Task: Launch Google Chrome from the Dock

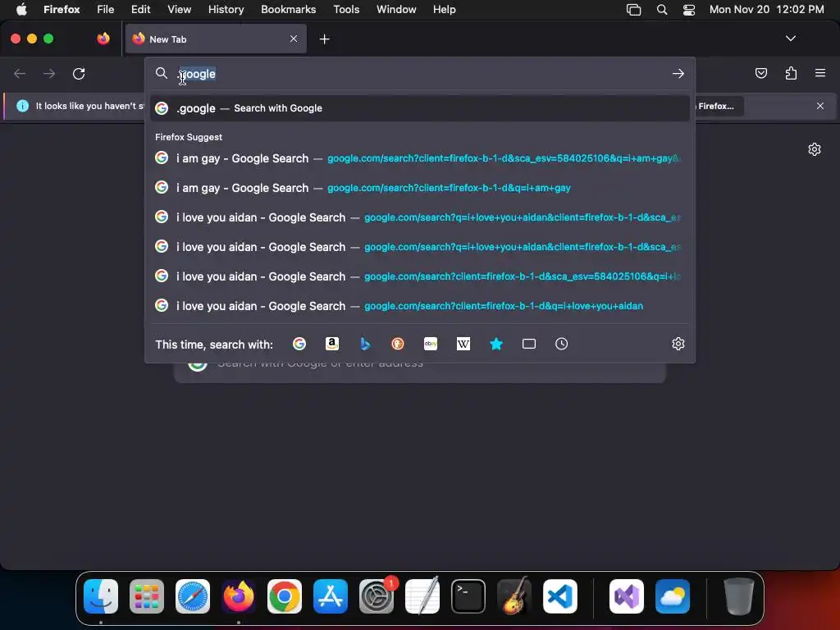Action: 285,596
